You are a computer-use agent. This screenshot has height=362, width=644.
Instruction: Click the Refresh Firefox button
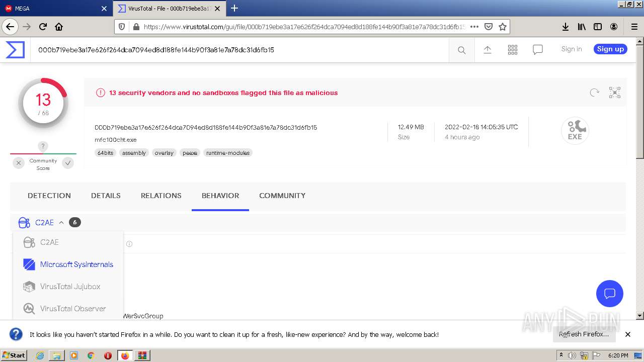584,334
